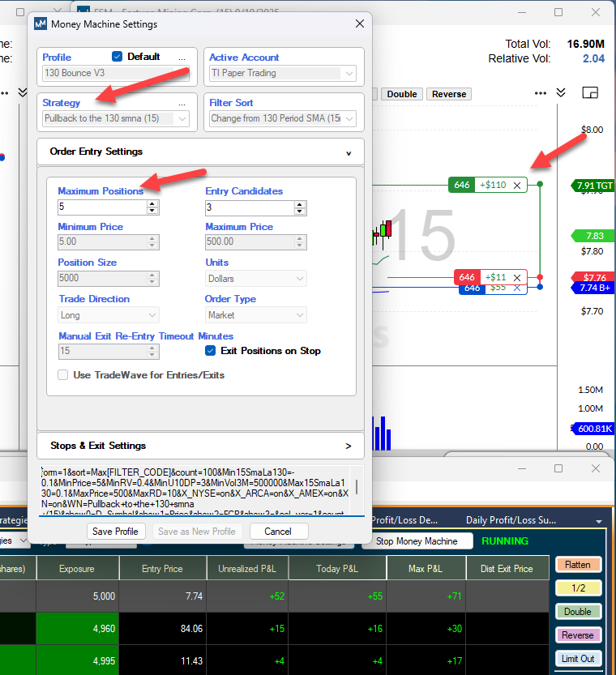Image resolution: width=616 pixels, height=675 pixels.
Task: Click the Limit Out button
Action: [578, 659]
